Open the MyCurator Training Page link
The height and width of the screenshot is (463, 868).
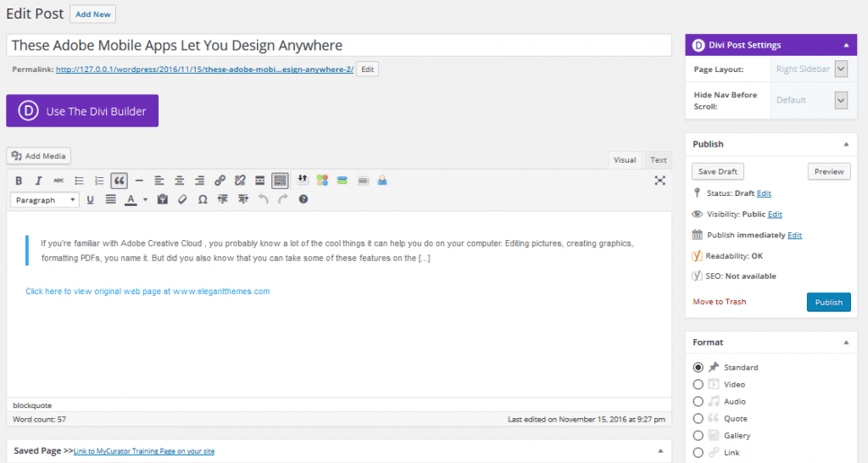tap(144, 451)
